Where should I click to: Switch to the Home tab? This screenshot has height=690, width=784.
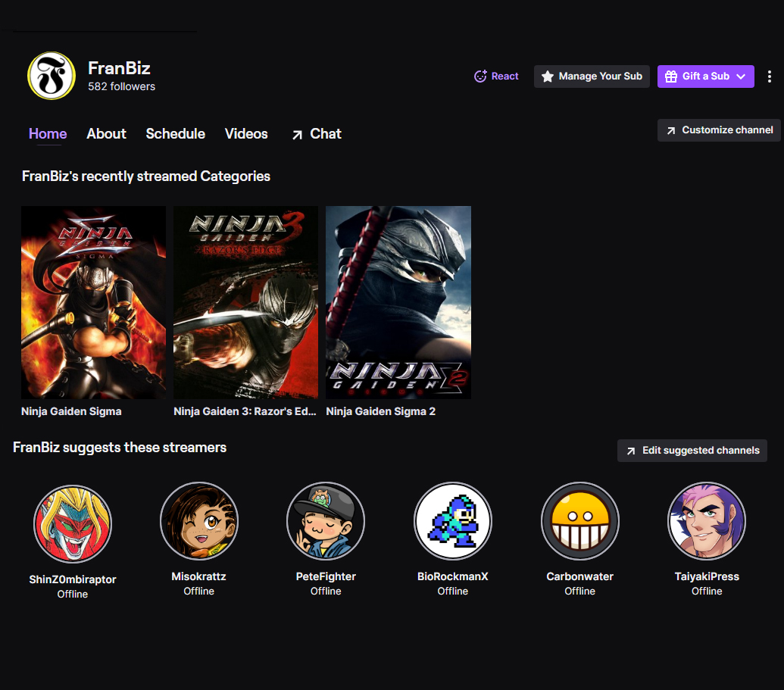[48, 133]
